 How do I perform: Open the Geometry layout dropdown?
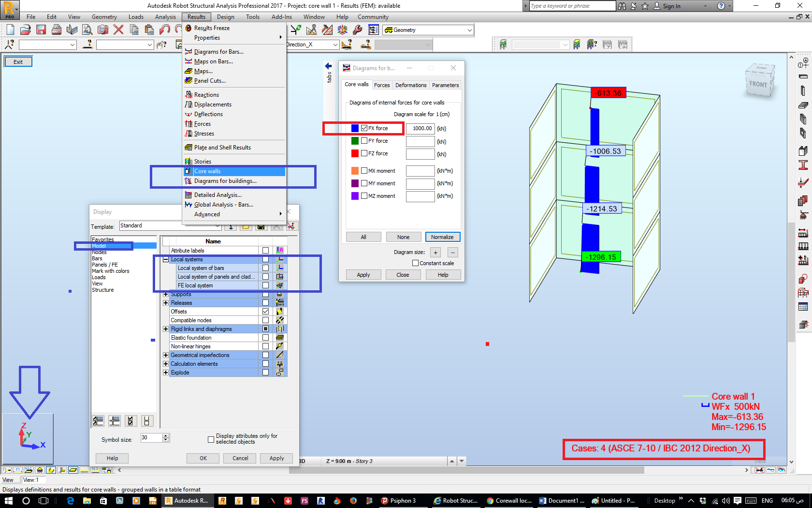click(428, 30)
